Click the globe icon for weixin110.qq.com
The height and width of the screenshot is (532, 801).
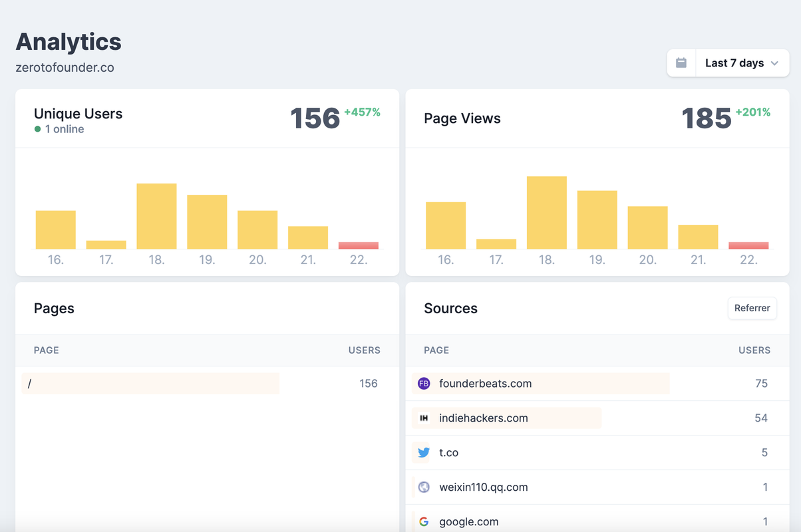click(x=424, y=487)
